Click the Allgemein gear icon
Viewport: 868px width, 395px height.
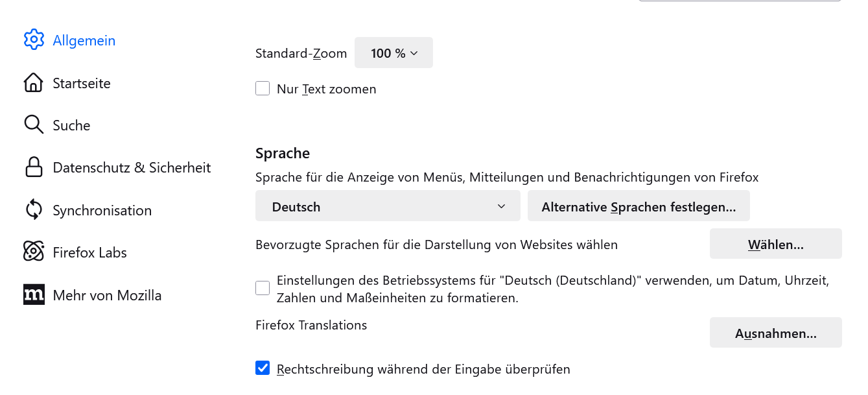click(x=34, y=40)
